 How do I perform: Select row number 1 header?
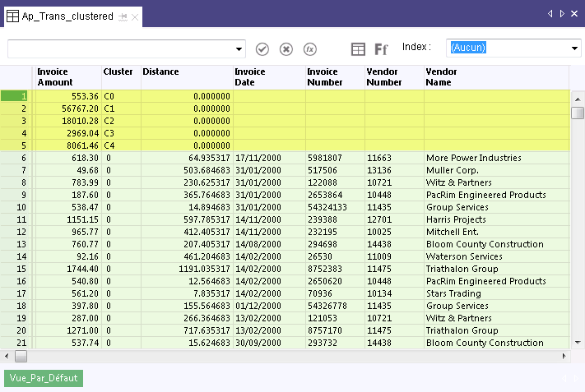coord(16,96)
